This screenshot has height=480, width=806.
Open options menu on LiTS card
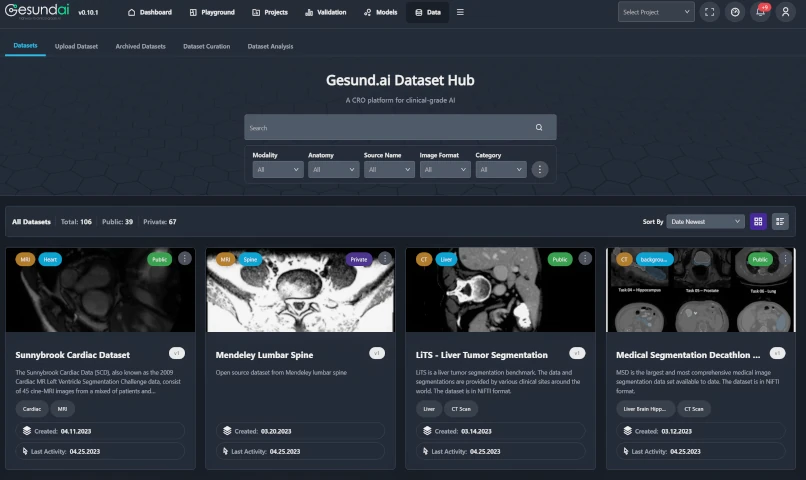click(x=584, y=259)
